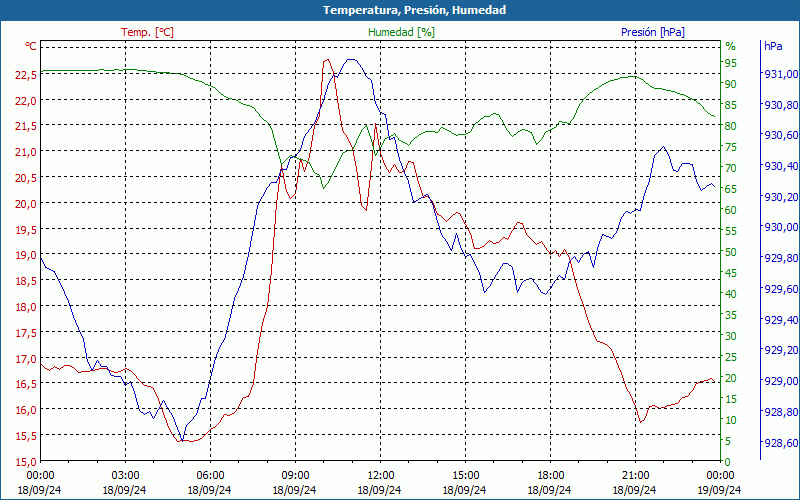Click the 'hPa' unit label on pressure axis
The width and height of the screenshot is (800, 500).
click(x=773, y=46)
